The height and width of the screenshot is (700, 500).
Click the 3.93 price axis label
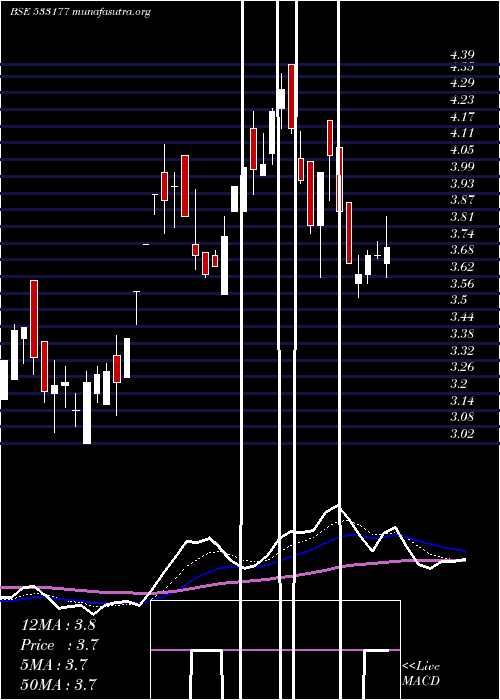coord(462,183)
